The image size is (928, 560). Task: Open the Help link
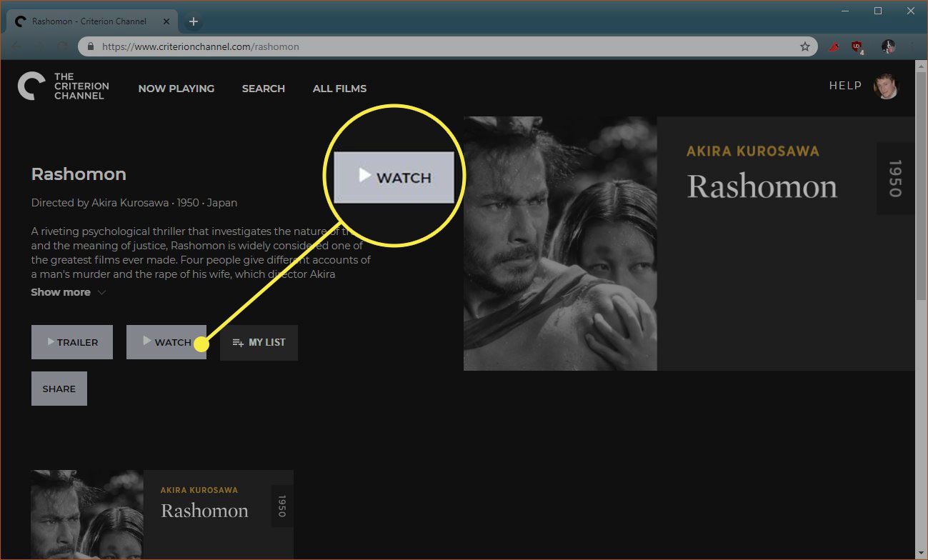(x=846, y=86)
